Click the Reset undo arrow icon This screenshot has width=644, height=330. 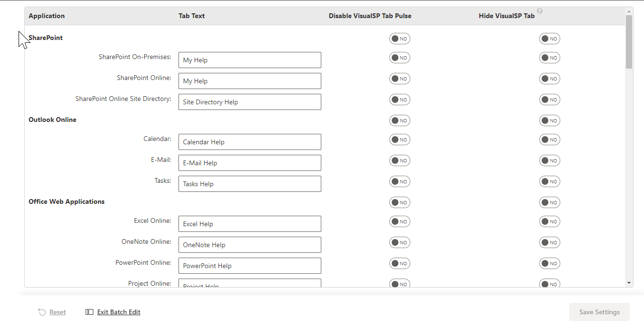pos(42,312)
